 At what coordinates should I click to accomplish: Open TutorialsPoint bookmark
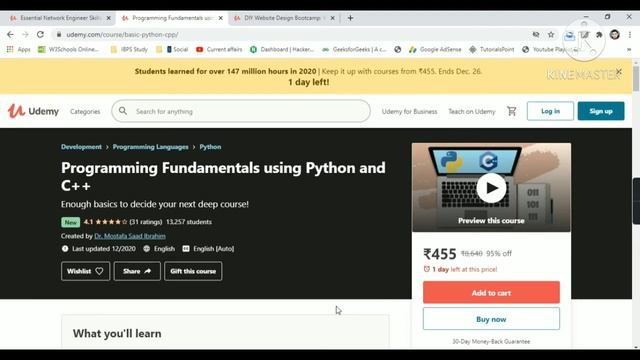[492, 49]
